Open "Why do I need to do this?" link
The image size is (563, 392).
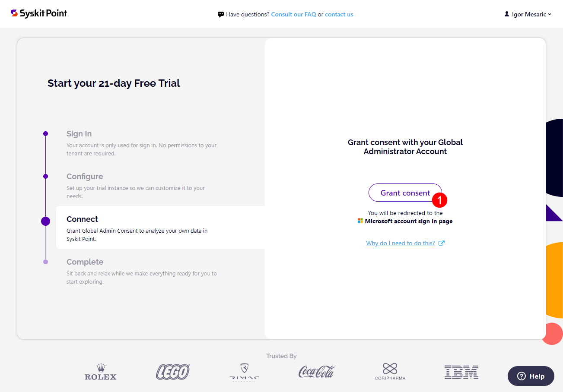[x=401, y=243]
